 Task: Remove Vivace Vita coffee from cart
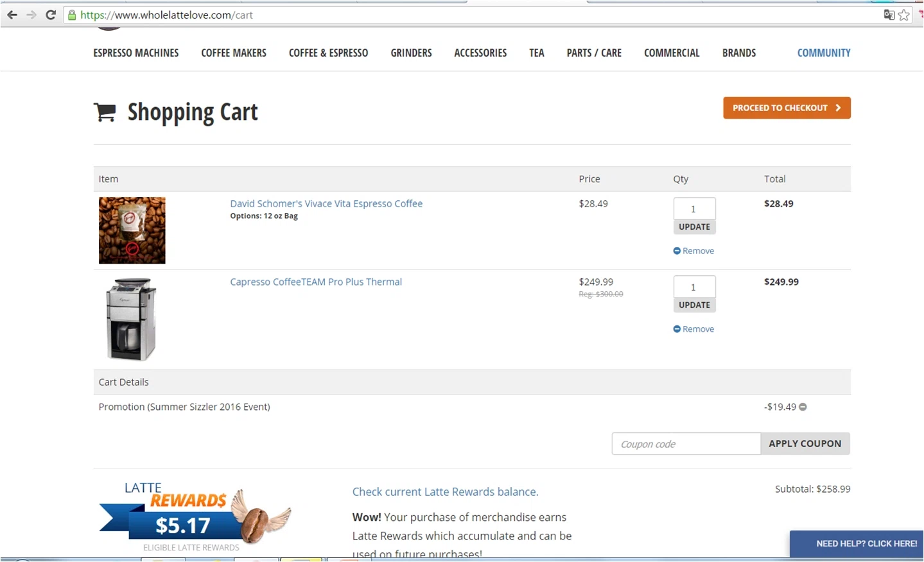693,251
